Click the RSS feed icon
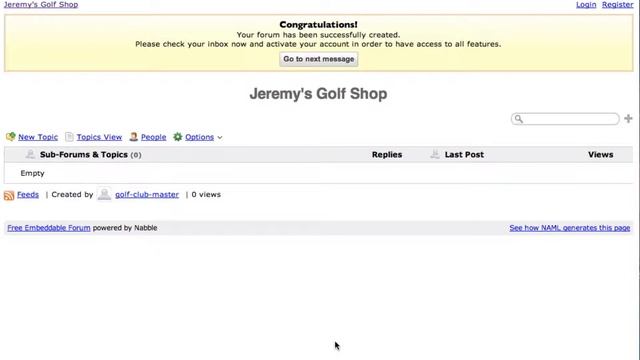Image resolution: width=640 pixels, height=360 pixels. 9,195
